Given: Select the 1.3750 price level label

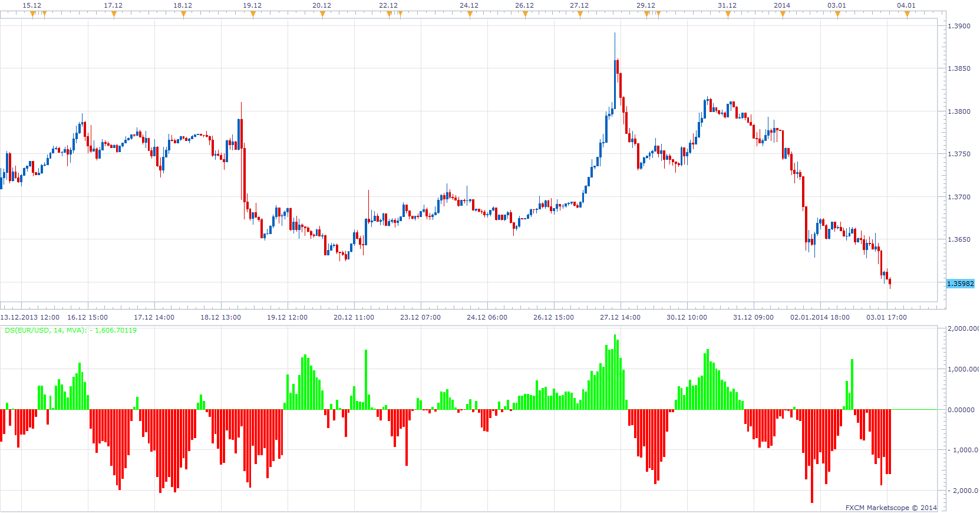Looking at the screenshot, I should 959,154.
